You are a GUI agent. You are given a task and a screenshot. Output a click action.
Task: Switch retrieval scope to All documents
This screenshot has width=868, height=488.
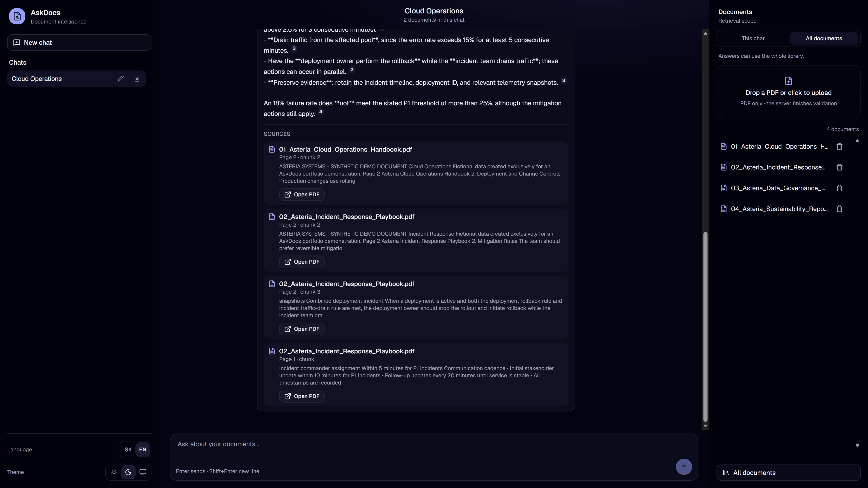[x=823, y=38]
